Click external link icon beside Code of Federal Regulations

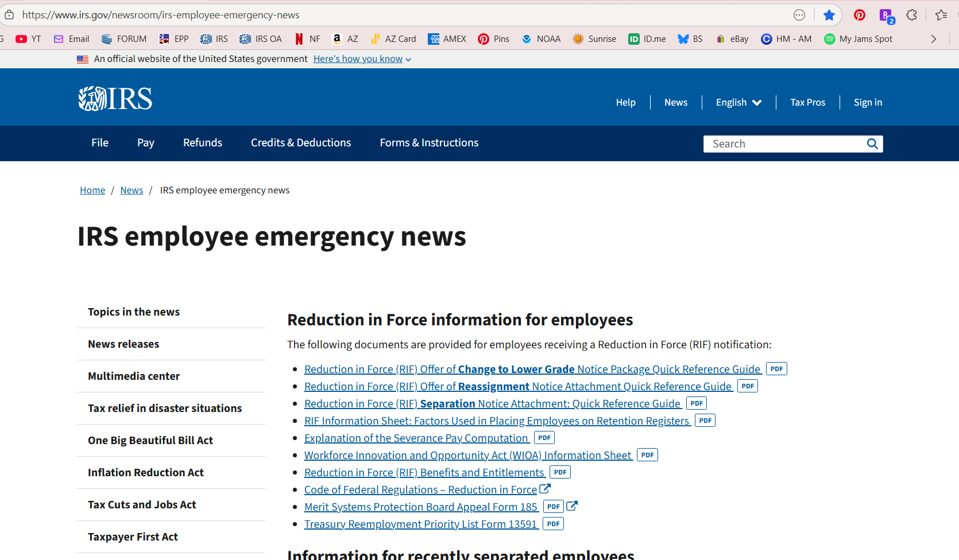pyautogui.click(x=545, y=489)
